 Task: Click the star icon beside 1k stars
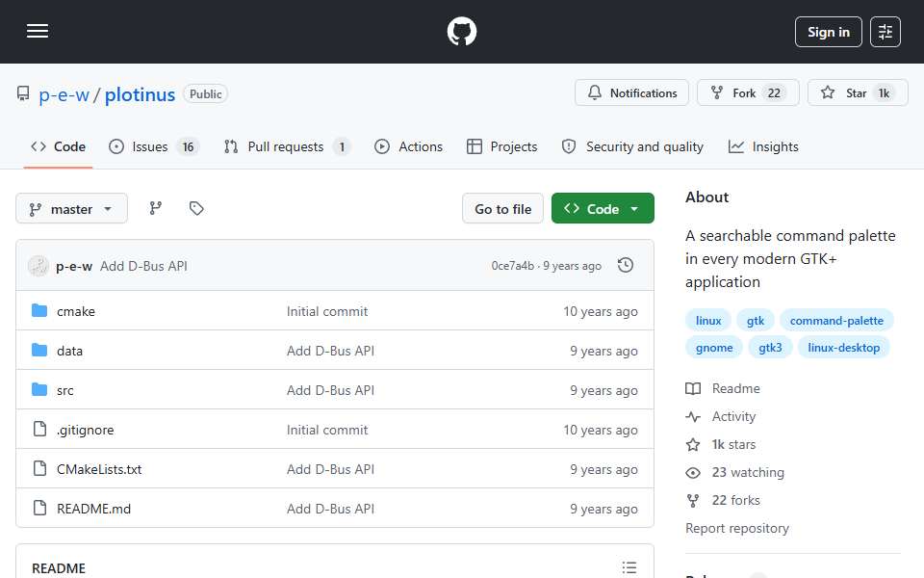[x=693, y=445]
